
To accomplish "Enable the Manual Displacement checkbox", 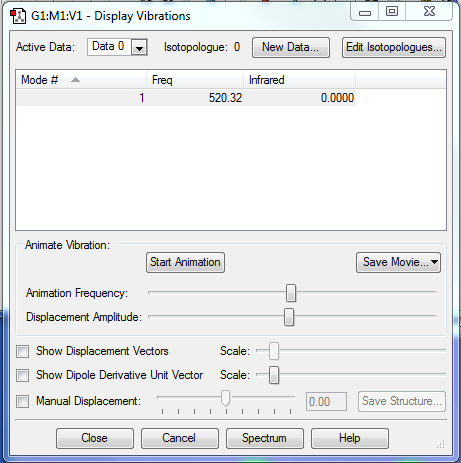I will (23, 401).
